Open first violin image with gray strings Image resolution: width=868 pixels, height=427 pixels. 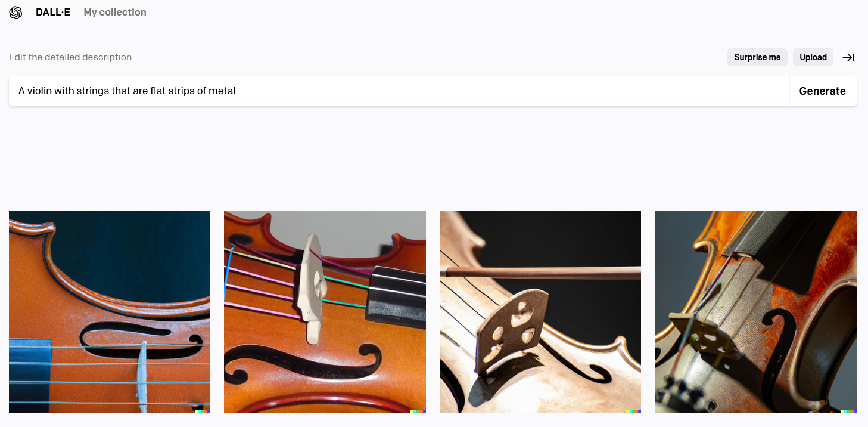click(x=110, y=311)
